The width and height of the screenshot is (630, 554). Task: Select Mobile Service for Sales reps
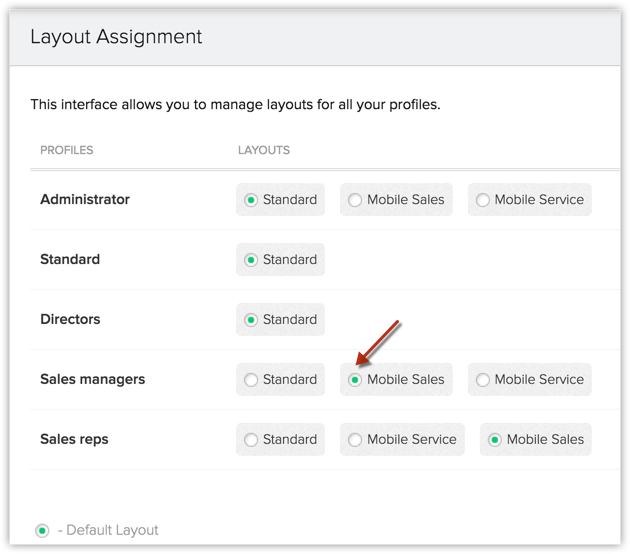coord(355,440)
